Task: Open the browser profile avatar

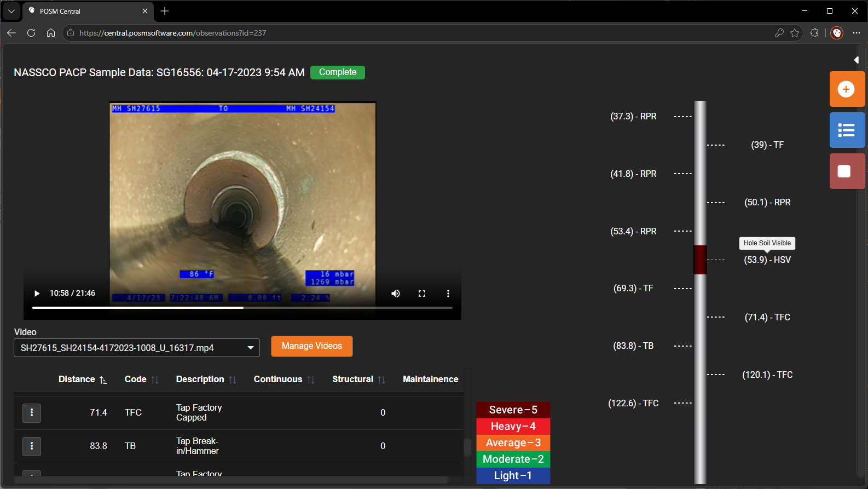Action: tap(837, 33)
